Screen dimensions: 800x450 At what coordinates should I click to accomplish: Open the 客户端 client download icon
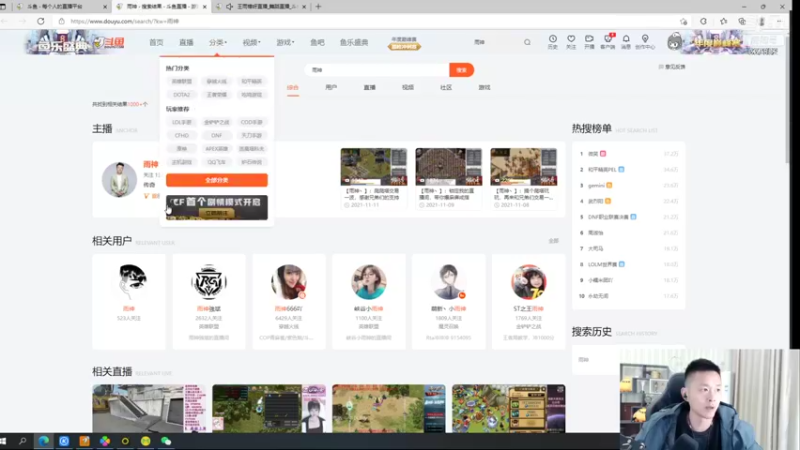coord(608,42)
